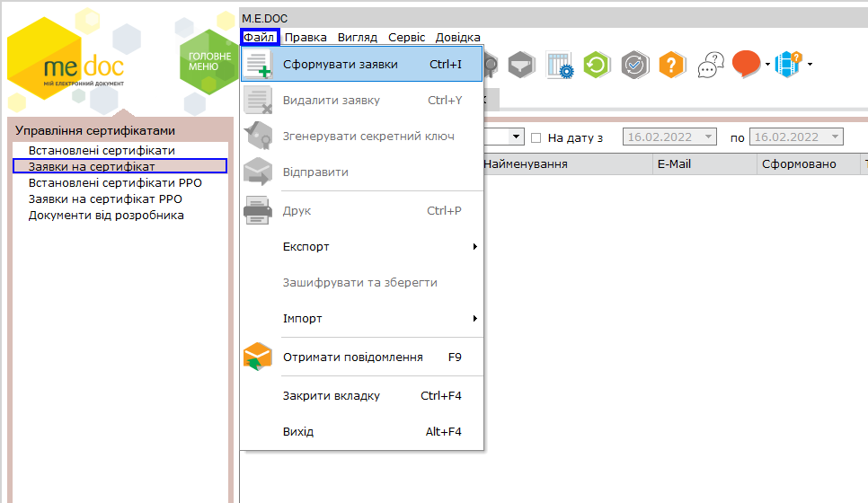Open dropdown arrow next to film-strip icon

click(810, 65)
